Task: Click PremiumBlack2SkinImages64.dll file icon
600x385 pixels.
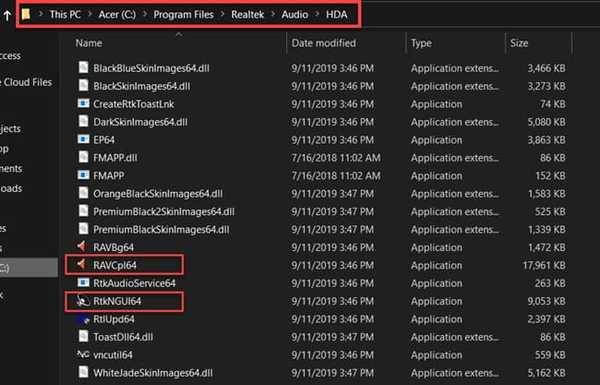Action: point(83,211)
